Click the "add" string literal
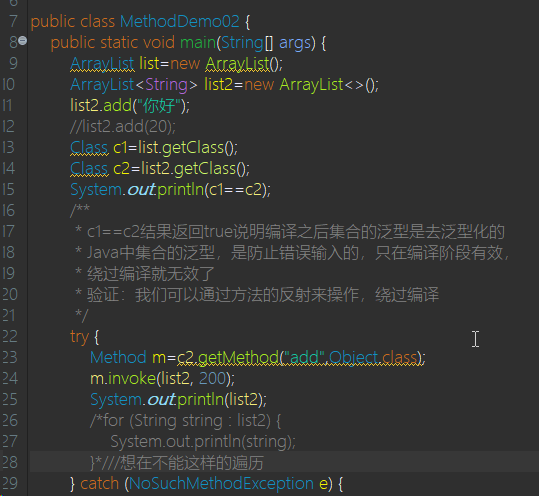The image size is (539, 496). click(305, 357)
